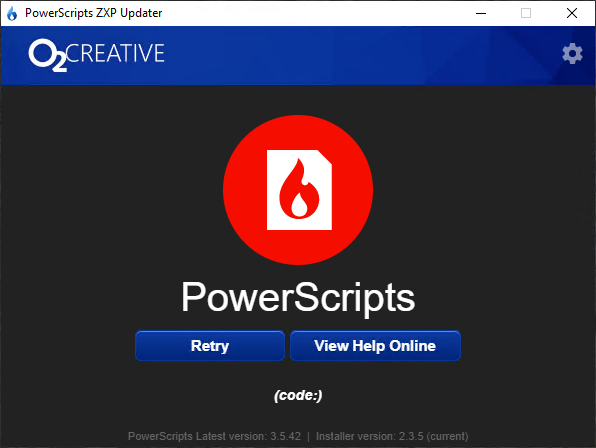
Task: Click the PowerScripts ZXP Updater title text
Action: [x=94, y=13]
